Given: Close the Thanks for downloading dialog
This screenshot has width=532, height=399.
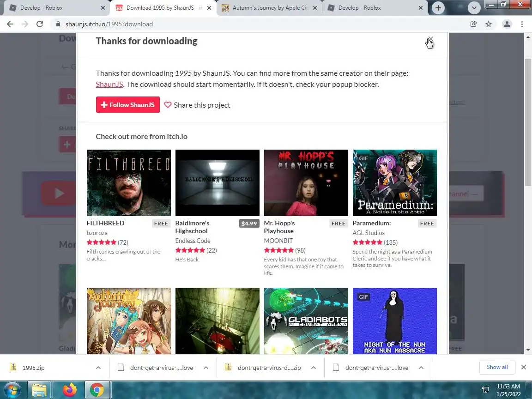Looking at the screenshot, I should pos(430,39).
